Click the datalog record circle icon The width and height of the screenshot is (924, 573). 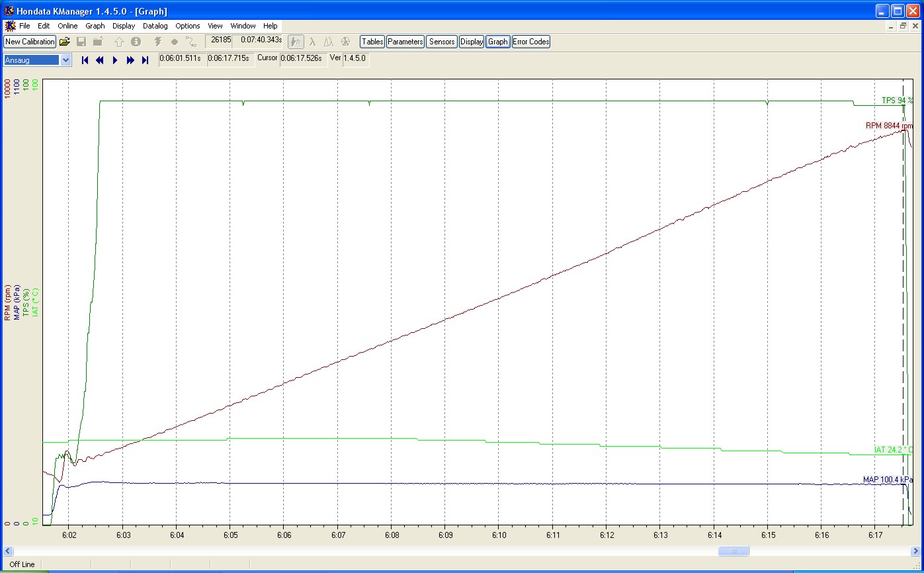(175, 42)
